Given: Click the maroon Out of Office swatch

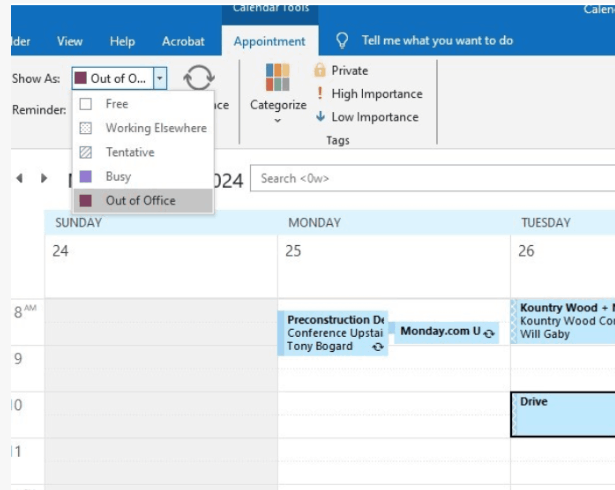Looking at the screenshot, I should pyautogui.click(x=86, y=201).
